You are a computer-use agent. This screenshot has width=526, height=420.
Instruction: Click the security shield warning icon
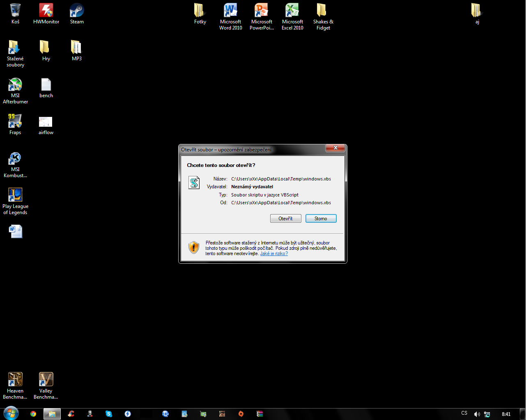tap(194, 247)
